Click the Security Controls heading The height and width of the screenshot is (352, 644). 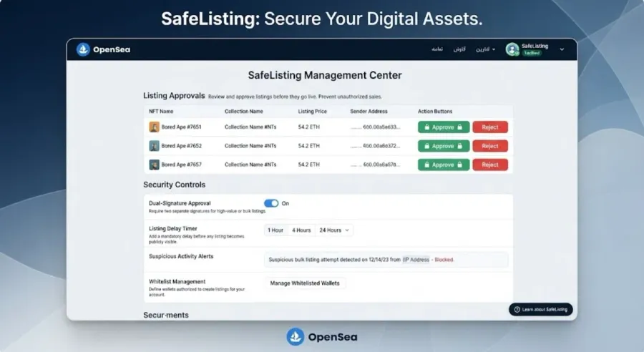click(x=174, y=185)
